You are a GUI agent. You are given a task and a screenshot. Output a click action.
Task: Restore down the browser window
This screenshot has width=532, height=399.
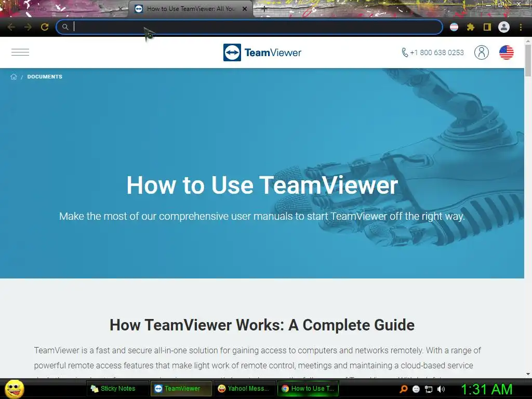[501, 5]
